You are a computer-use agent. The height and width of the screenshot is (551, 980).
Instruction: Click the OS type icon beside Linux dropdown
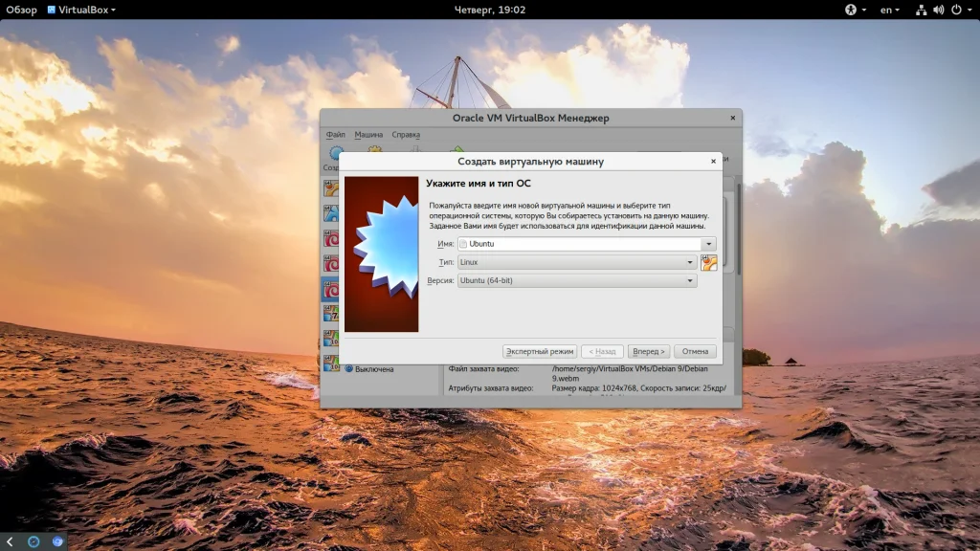[708, 262]
